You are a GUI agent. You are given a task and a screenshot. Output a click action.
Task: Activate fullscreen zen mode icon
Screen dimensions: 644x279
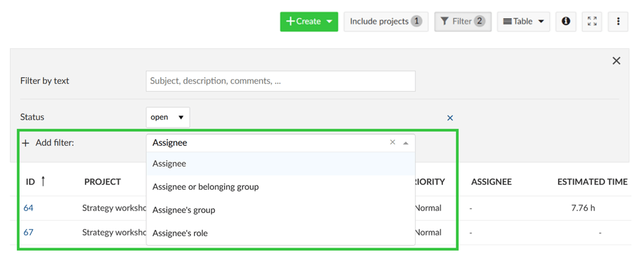pos(592,21)
